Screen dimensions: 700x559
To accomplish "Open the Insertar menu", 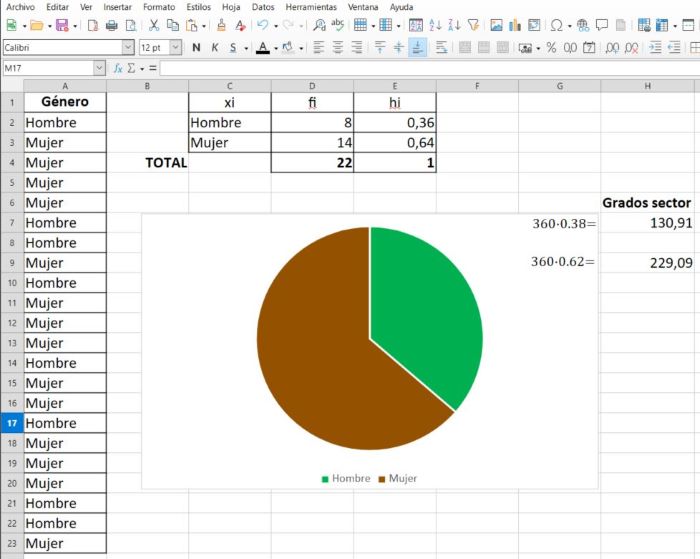I will coord(117,7).
